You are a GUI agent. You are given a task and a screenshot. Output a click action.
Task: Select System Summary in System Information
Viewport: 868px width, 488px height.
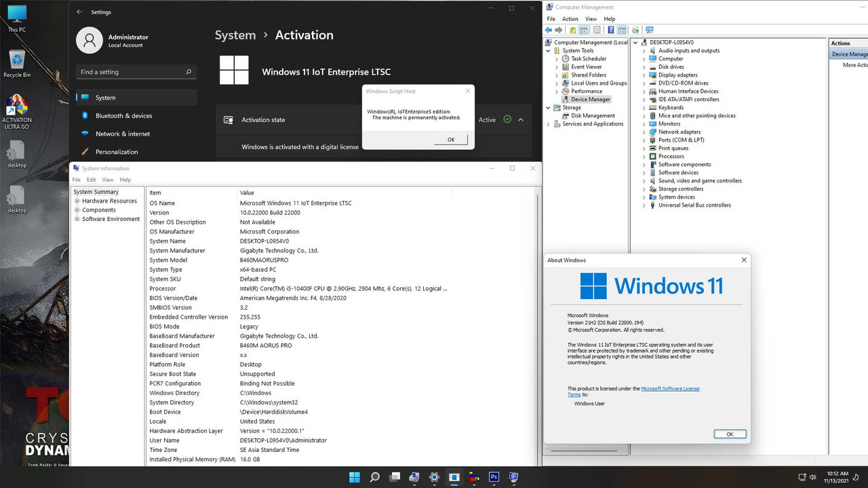pos(96,192)
